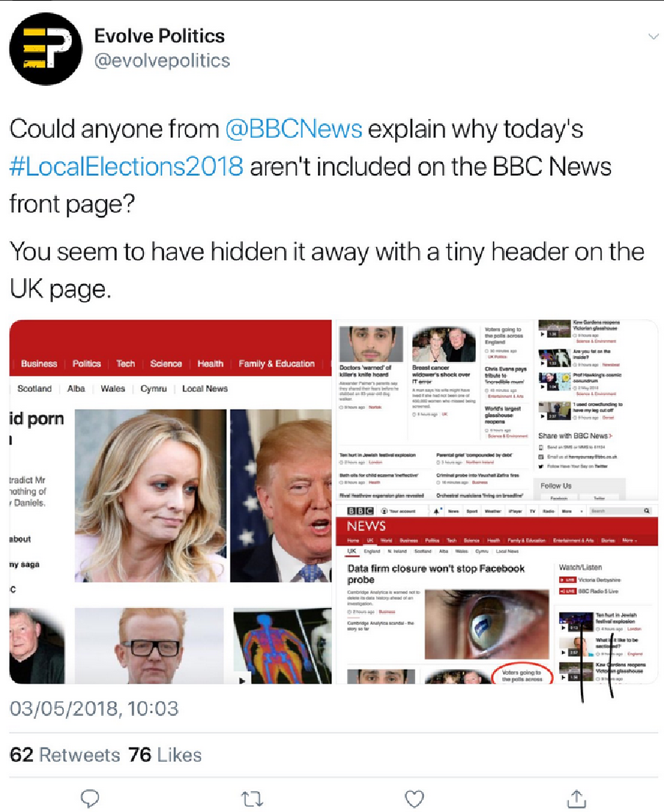
Task: Click the Family & Education tab in image
Action: 277,363
